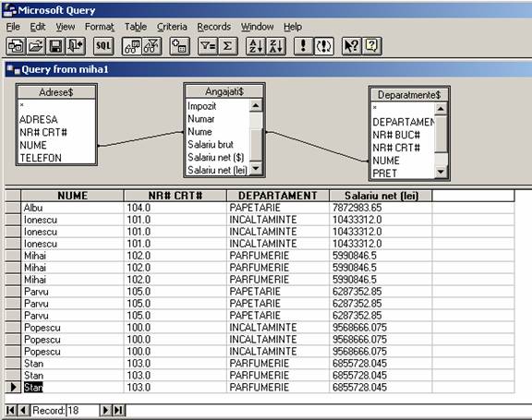The width and height of the screenshot is (532, 420).
Task: Toggle the Show/Hide Criteria button
Action: click(x=151, y=46)
